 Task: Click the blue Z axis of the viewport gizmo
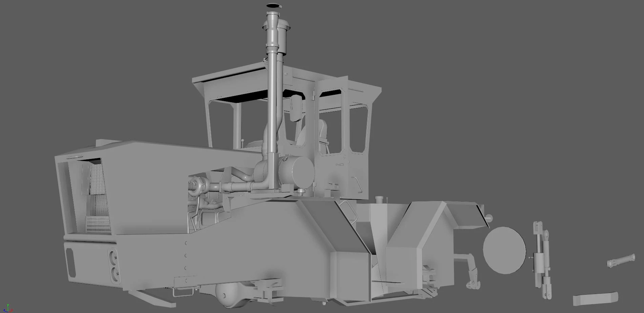click(x=4, y=310)
